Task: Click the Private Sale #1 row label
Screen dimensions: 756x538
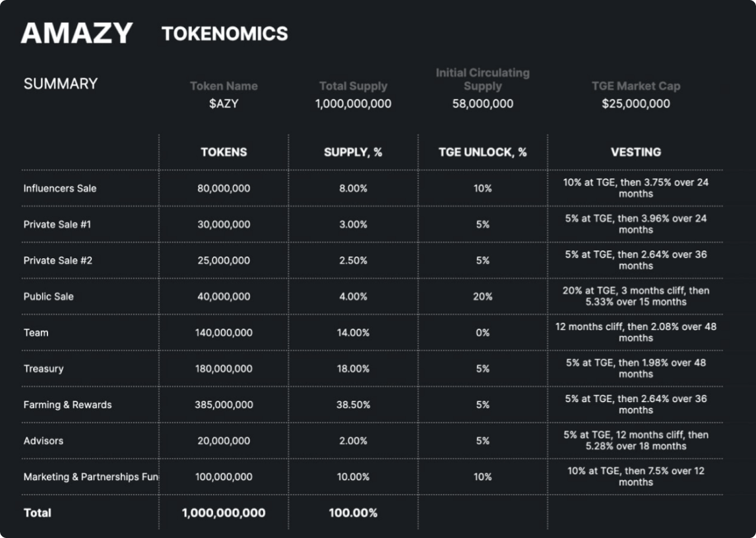Action: pos(57,224)
